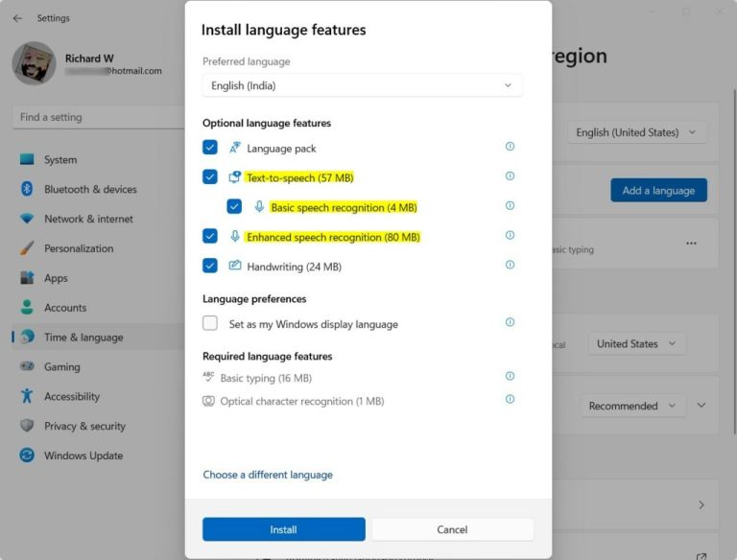This screenshot has width=737, height=560.
Task: Click the Cancel button
Action: (x=453, y=529)
